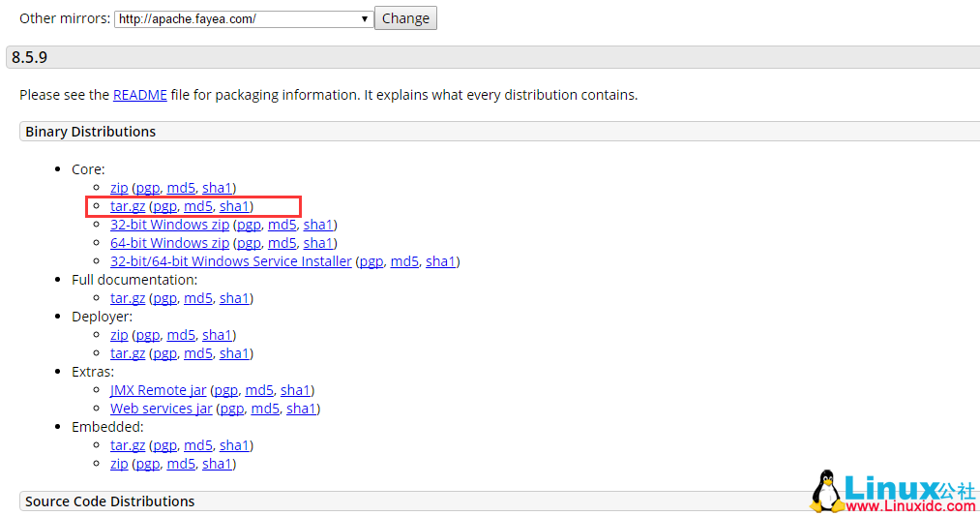The image size is (980, 516).
Task: Click the Change mirror button
Action: point(405,18)
